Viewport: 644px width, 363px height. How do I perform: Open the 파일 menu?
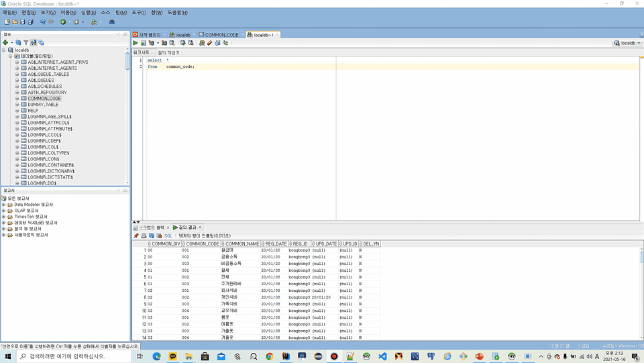click(x=9, y=13)
